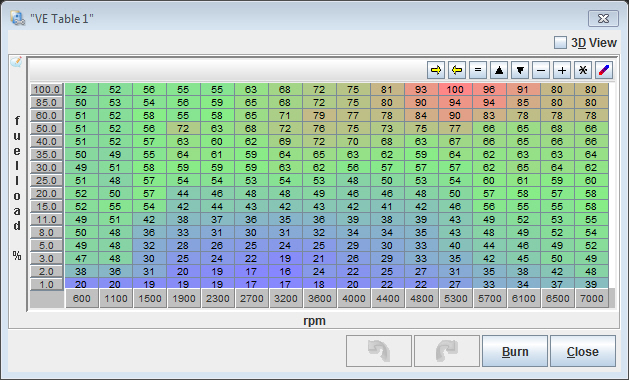The height and width of the screenshot is (380, 629).
Task: Click the redo arrow button
Action: pyautogui.click(x=447, y=351)
